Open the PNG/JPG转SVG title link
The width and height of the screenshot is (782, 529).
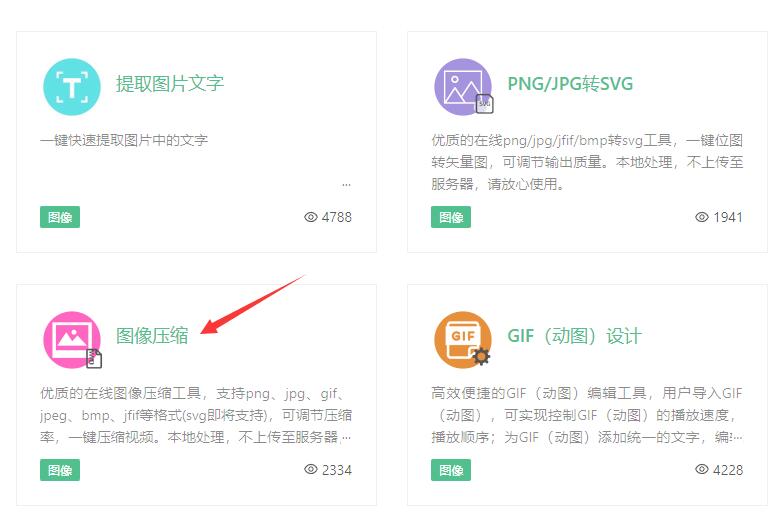(x=570, y=83)
